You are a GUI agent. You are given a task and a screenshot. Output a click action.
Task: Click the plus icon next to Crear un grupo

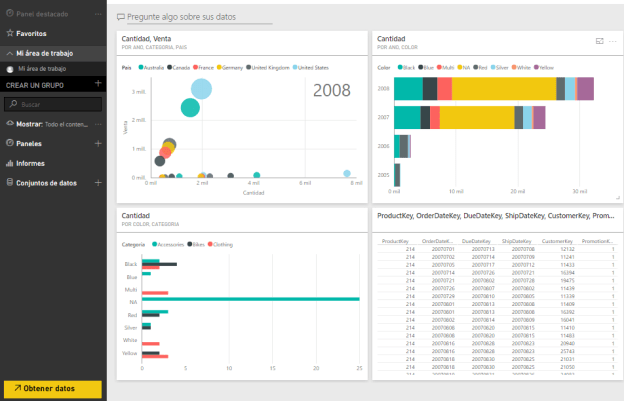click(97, 85)
